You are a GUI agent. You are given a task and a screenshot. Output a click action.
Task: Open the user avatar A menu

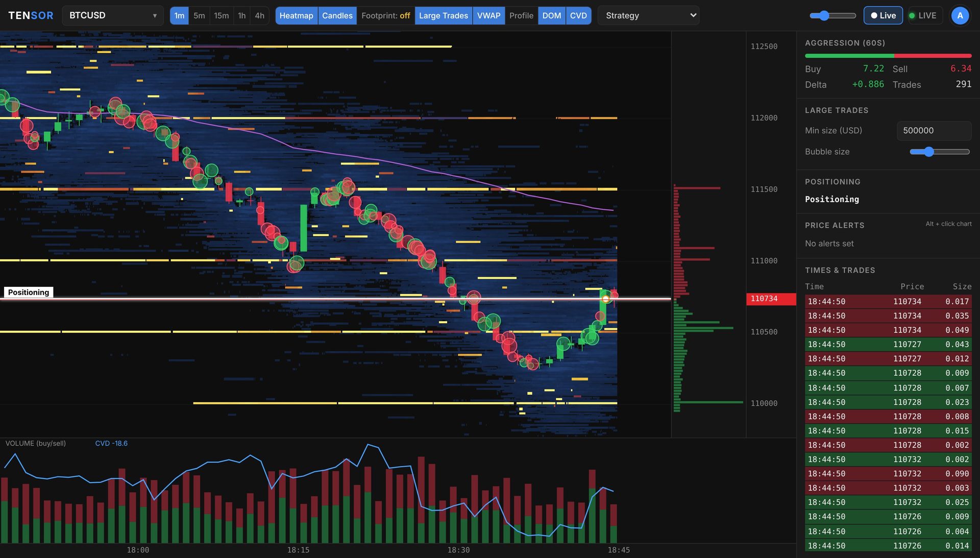pyautogui.click(x=960, y=15)
